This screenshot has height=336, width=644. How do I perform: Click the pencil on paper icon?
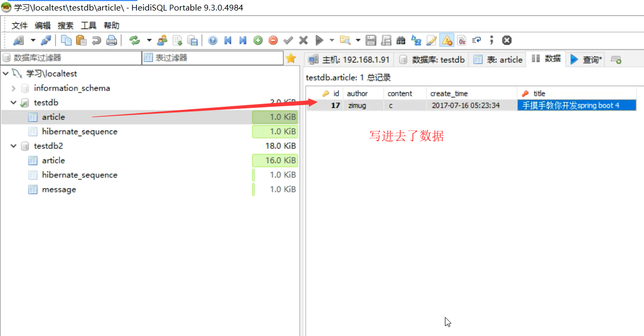coord(431,40)
